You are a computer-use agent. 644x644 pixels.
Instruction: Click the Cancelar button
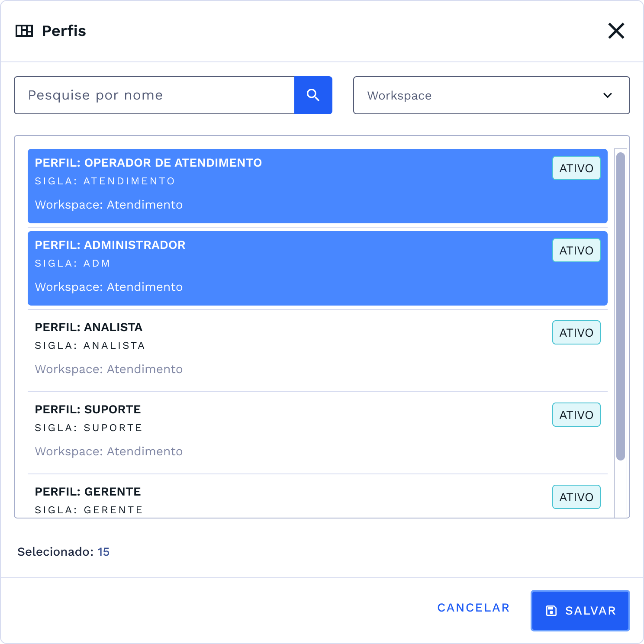click(x=473, y=608)
